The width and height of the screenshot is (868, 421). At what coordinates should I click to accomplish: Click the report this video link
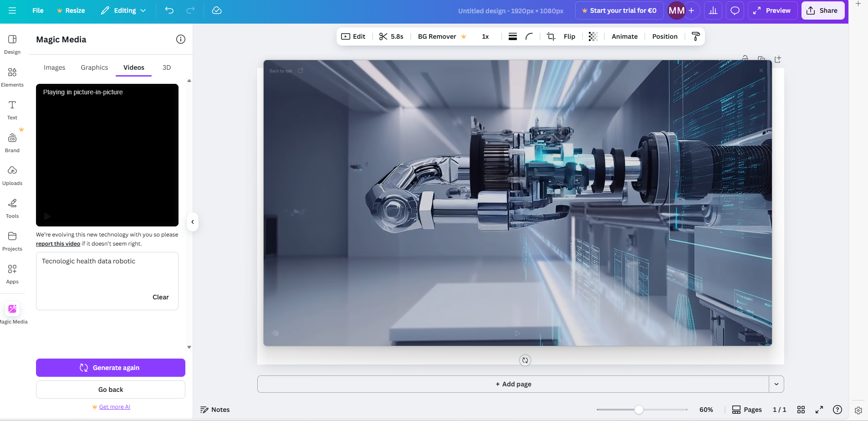(58, 244)
